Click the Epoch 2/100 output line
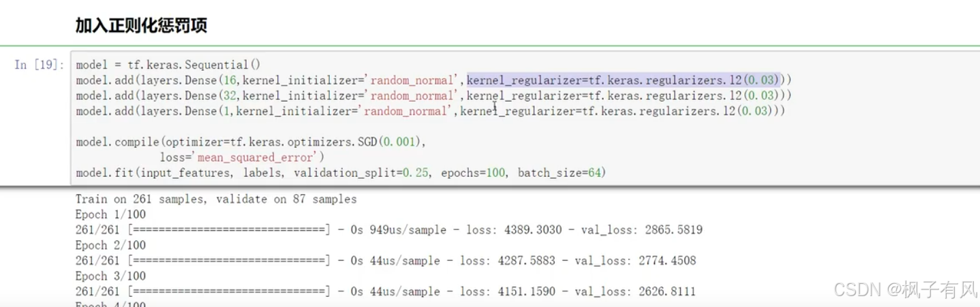 click(110, 245)
